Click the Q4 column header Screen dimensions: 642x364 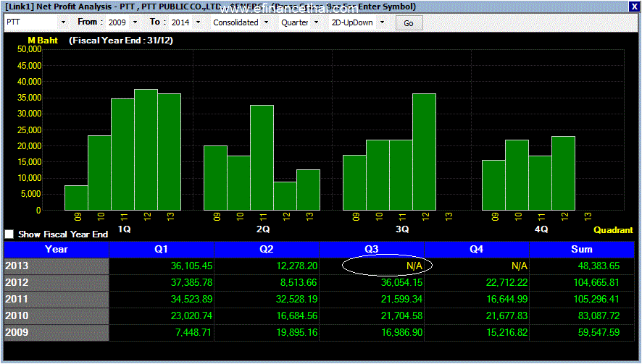(477, 250)
